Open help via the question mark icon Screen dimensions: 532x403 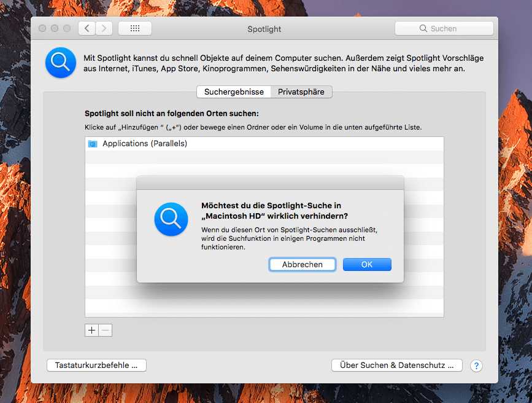pos(476,366)
